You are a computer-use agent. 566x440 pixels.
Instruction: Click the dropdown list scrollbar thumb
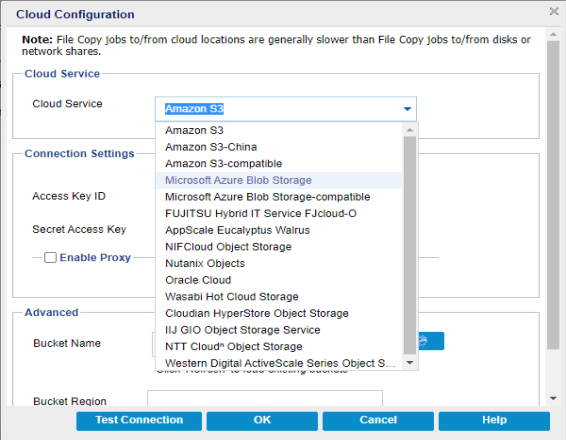[x=410, y=245]
